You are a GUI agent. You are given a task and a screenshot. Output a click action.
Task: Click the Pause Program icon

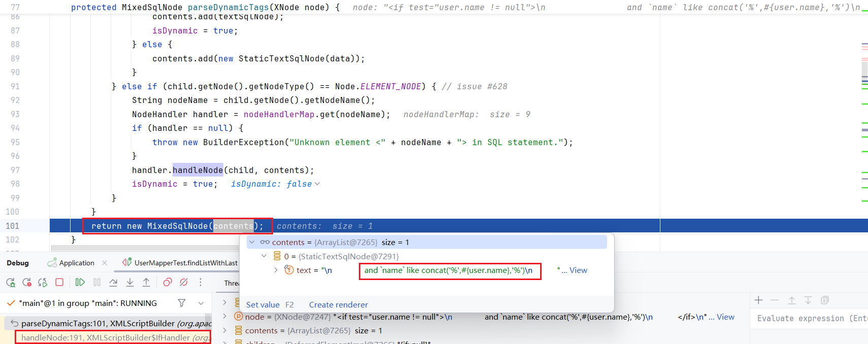tap(97, 282)
